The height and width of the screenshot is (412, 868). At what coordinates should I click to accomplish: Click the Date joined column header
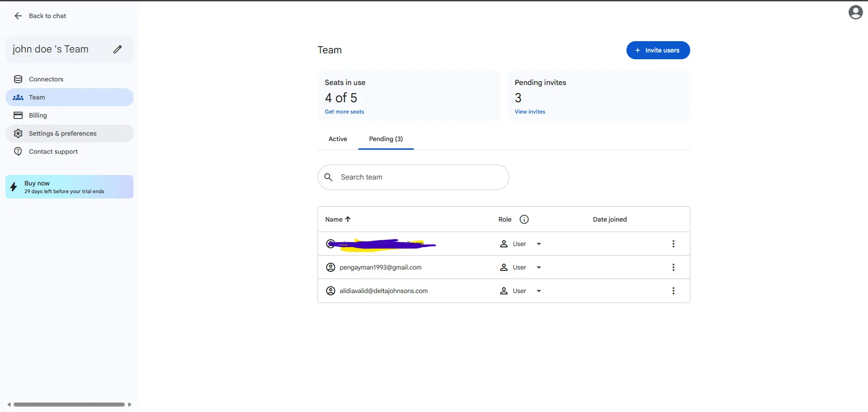(610, 219)
